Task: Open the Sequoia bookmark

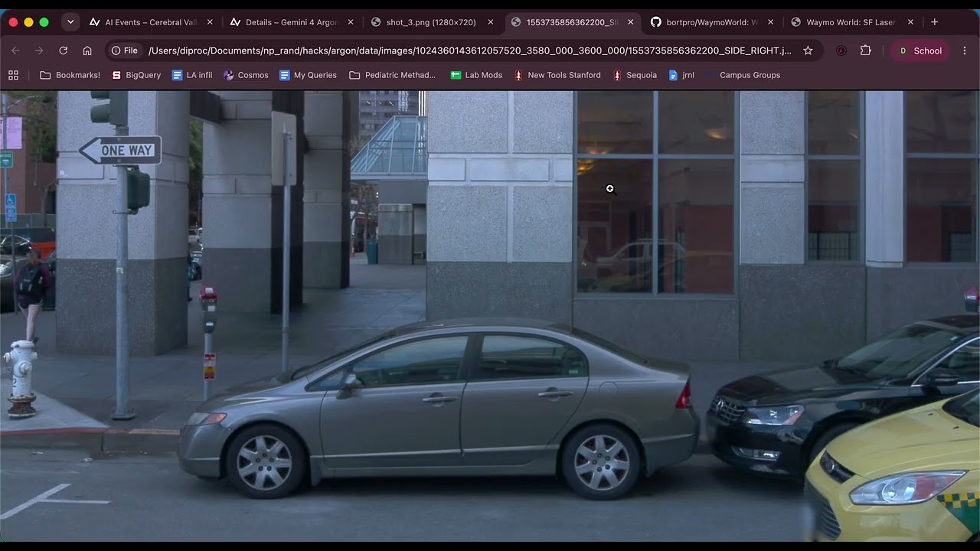Action: pos(635,75)
